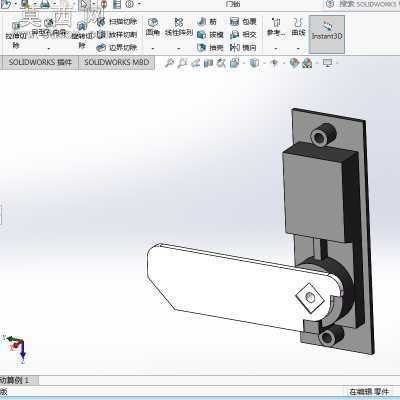Viewport: 400px width, 400px height.
Task: Open the View Settings monitor icon
Action: pos(328,63)
